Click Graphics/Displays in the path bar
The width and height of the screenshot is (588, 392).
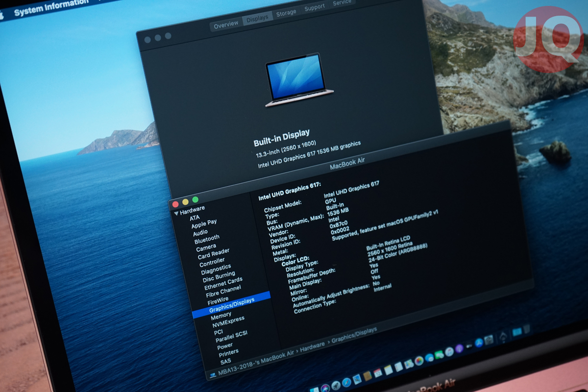point(354,335)
